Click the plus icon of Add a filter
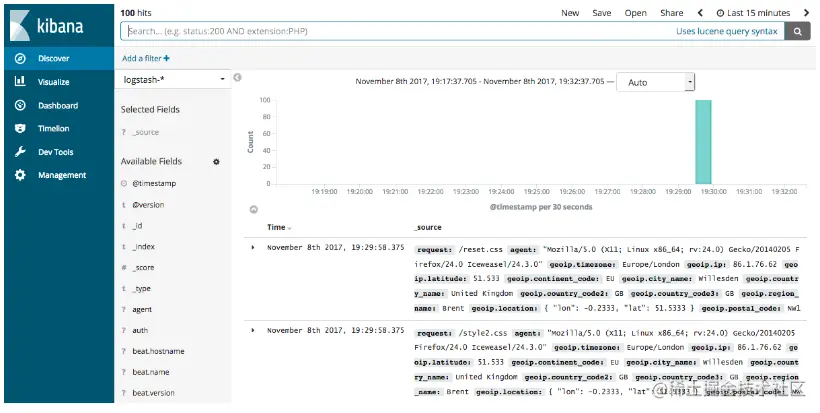820x413 pixels. click(x=166, y=59)
